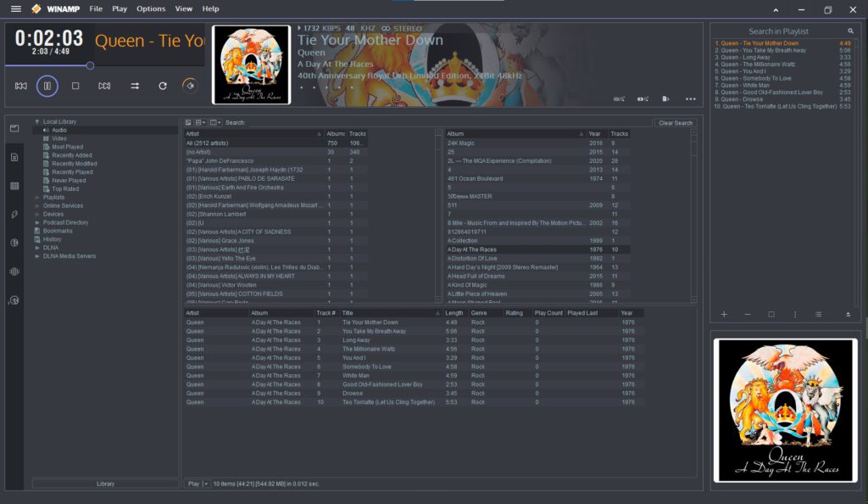Pause the current song

click(47, 86)
